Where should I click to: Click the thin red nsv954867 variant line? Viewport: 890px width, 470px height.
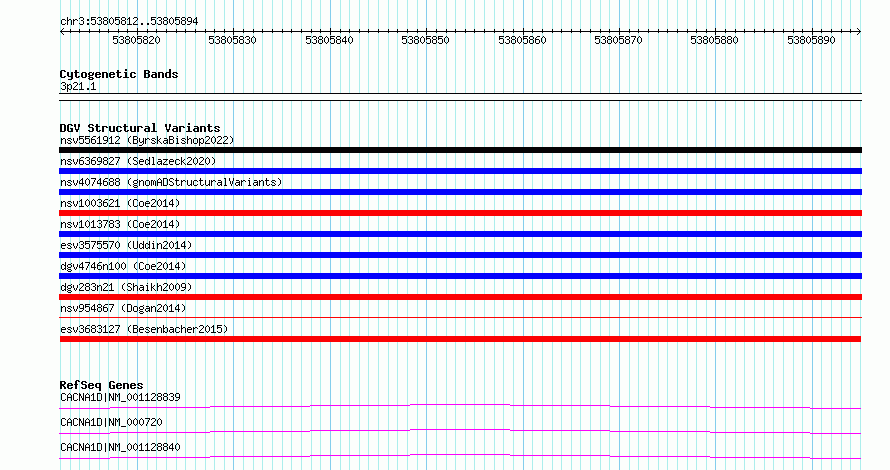point(460,318)
